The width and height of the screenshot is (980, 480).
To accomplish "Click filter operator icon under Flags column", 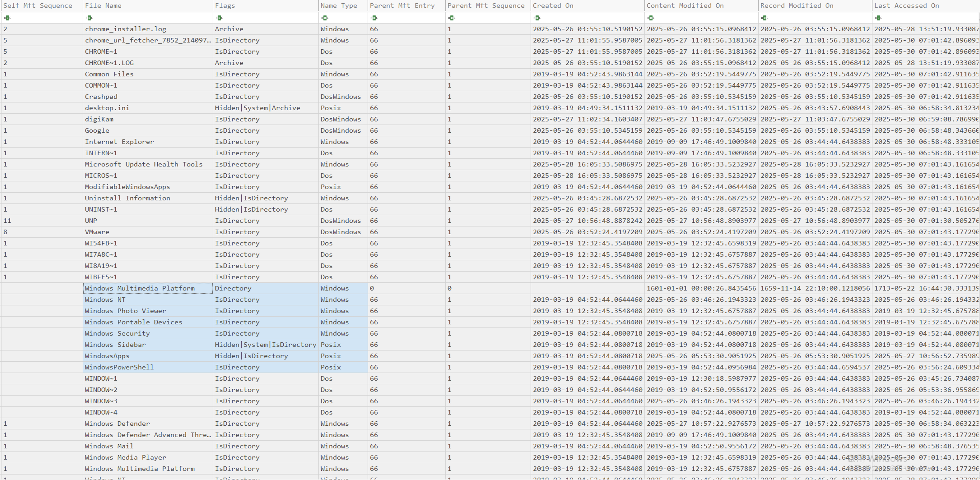I will (219, 18).
